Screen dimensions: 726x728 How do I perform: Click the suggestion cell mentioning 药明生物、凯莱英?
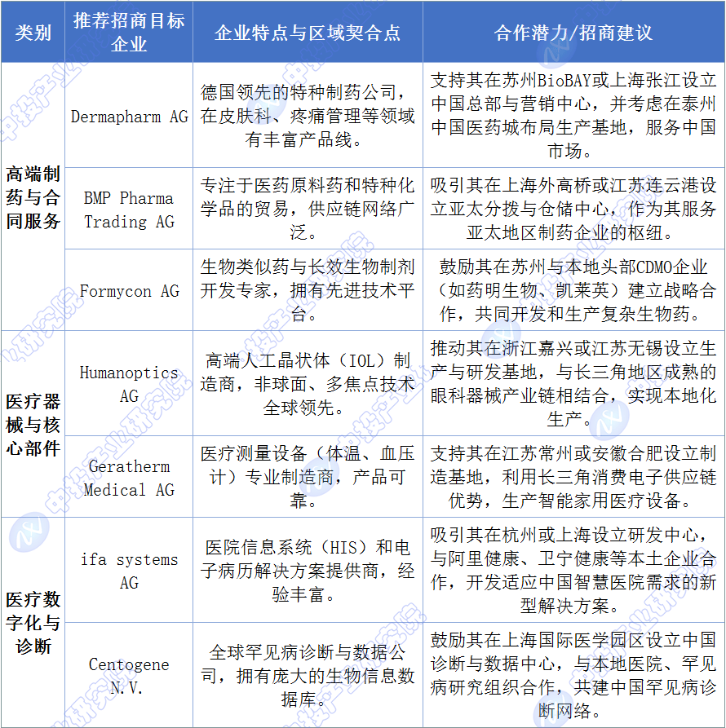(x=573, y=291)
